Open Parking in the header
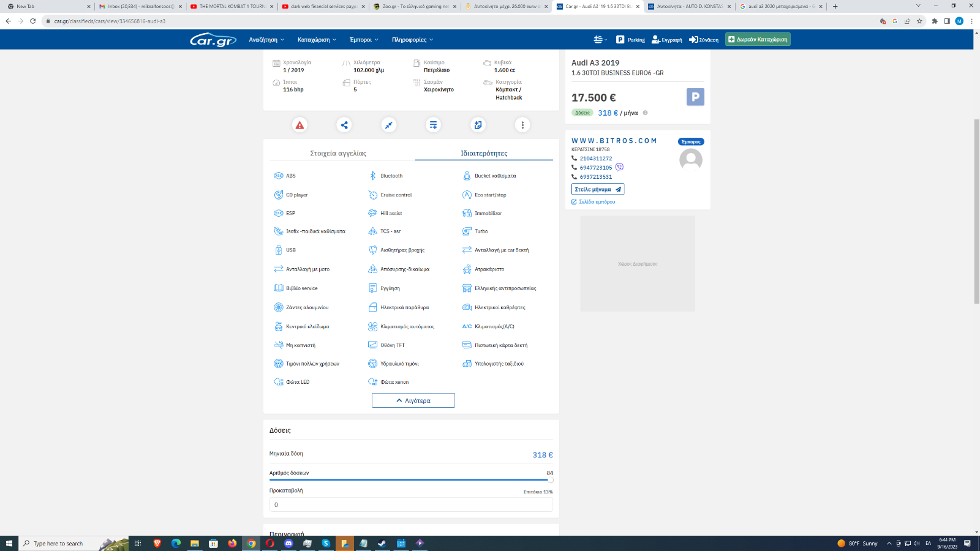The height and width of the screenshot is (551, 980). click(630, 40)
